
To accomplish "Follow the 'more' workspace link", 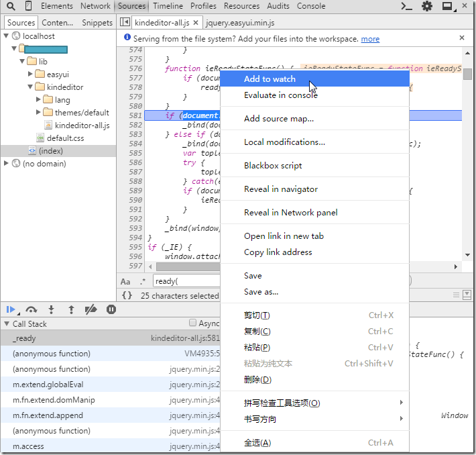I will pyautogui.click(x=370, y=39).
